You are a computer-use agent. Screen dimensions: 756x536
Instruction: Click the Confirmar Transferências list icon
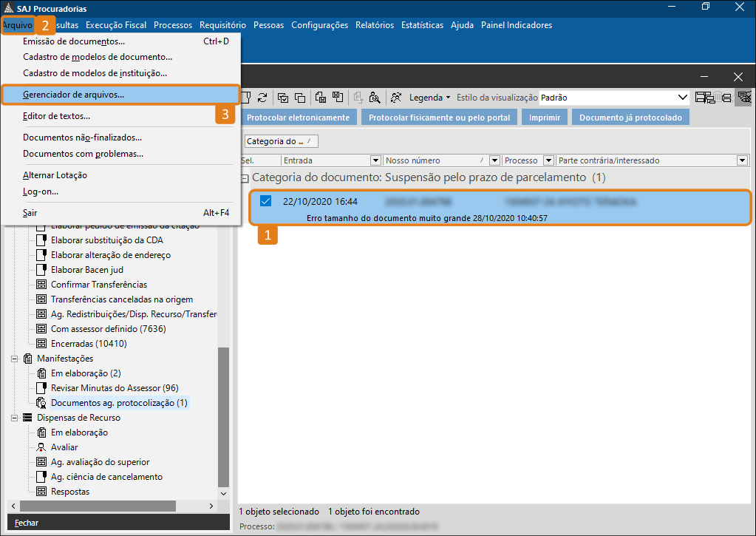41,285
